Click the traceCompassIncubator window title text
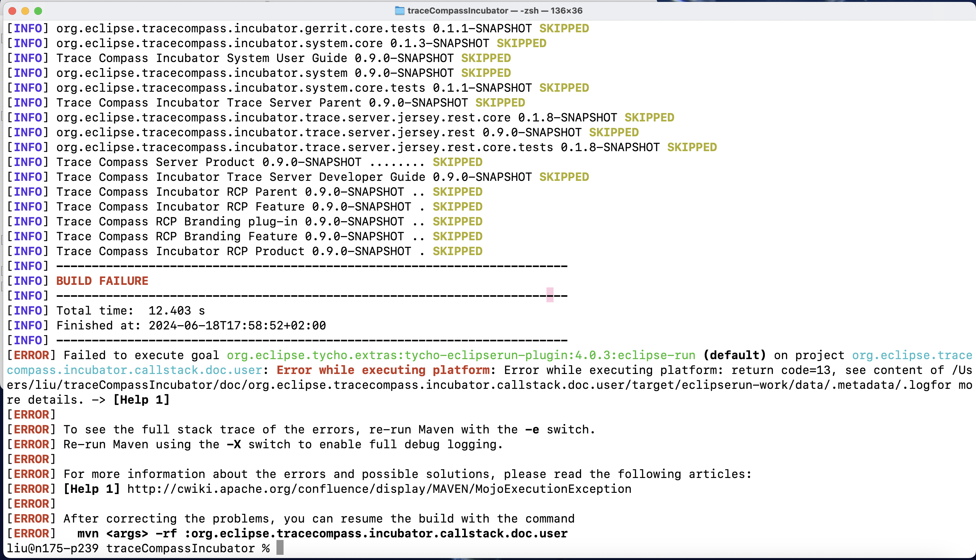The image size is (976, 560). click(495, 11)
